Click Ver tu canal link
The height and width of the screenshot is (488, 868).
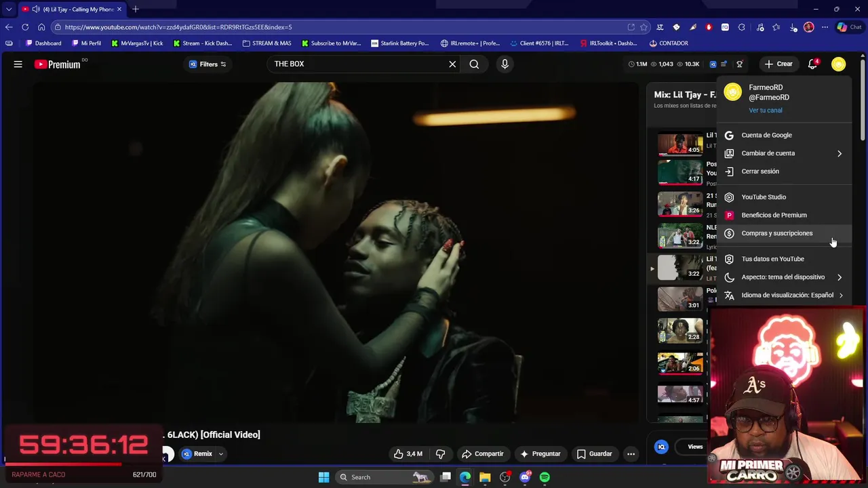tap(765, 110)
